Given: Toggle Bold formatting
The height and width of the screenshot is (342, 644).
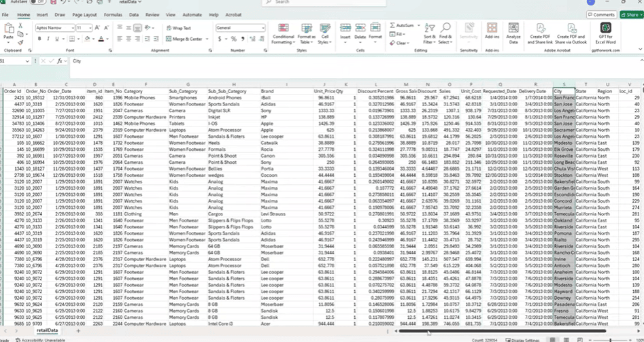Looking at the screenshot, I should pyautogui.click(x=39, y=39).
